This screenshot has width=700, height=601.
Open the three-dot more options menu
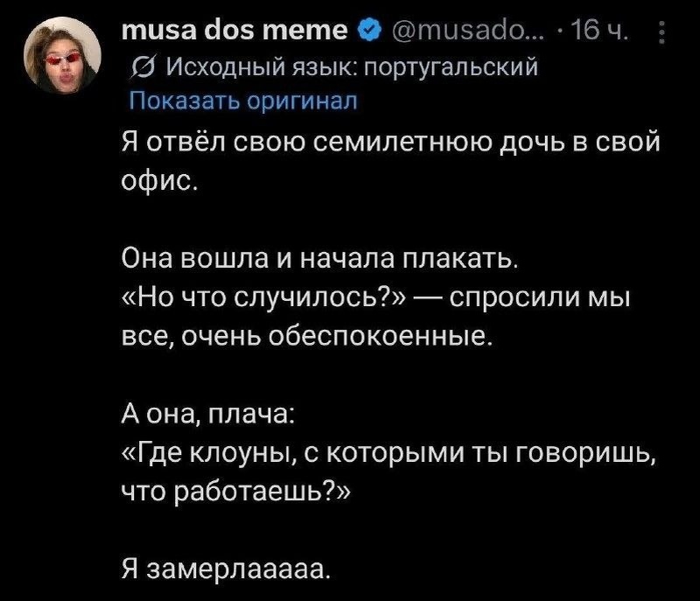[x=662, y=32]
